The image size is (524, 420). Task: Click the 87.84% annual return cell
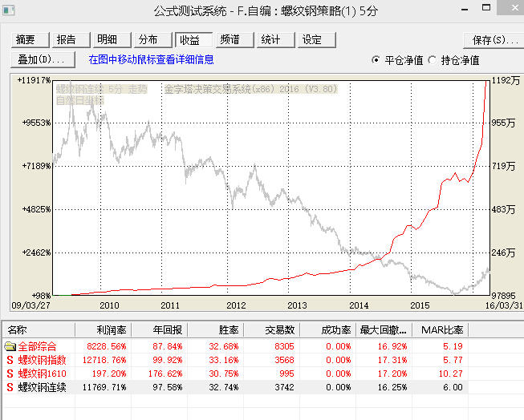(x=168, y=346)
